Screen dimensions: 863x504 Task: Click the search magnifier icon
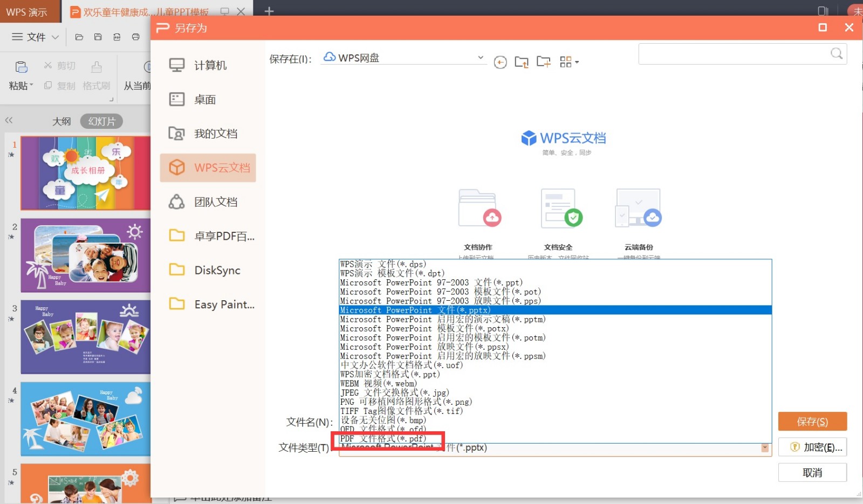[x=837, y=53]
